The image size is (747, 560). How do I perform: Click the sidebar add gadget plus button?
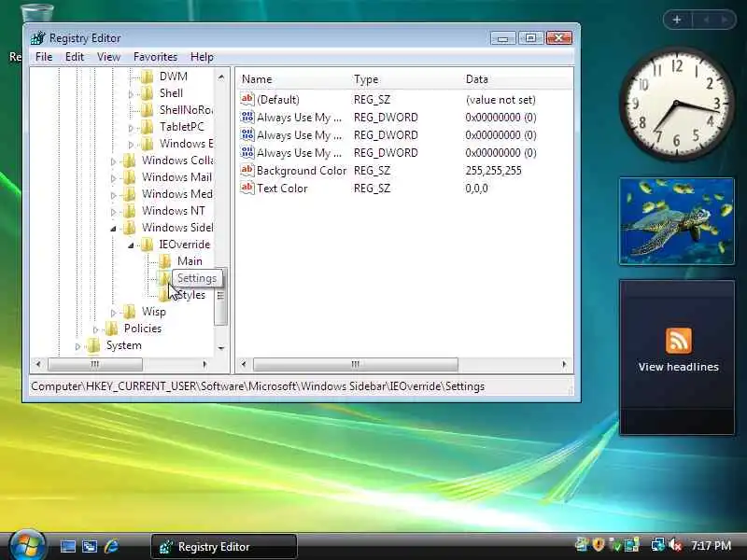pyautogui.click(x=677, y=20)
